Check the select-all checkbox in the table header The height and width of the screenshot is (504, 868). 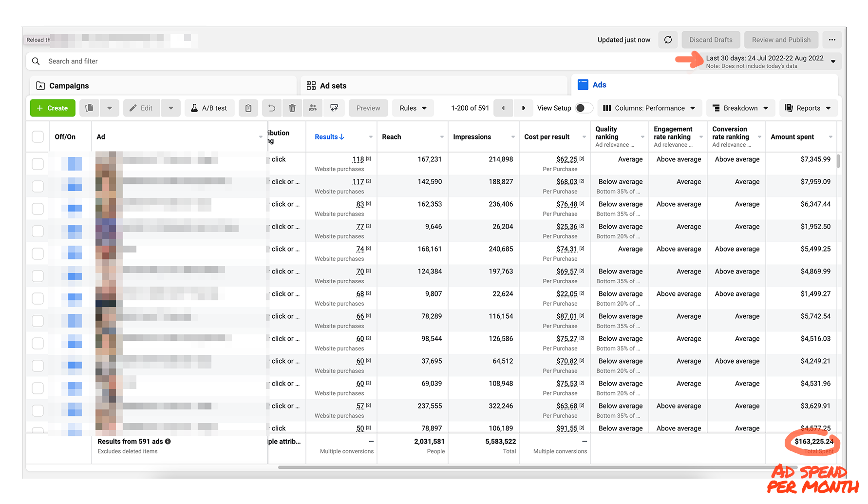38,137
